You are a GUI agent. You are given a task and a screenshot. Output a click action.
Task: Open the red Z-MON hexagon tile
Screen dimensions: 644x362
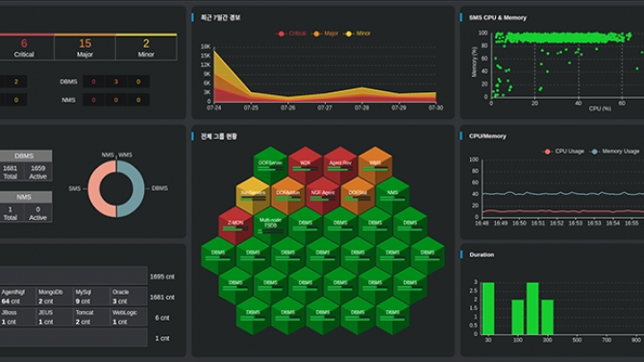235,226
